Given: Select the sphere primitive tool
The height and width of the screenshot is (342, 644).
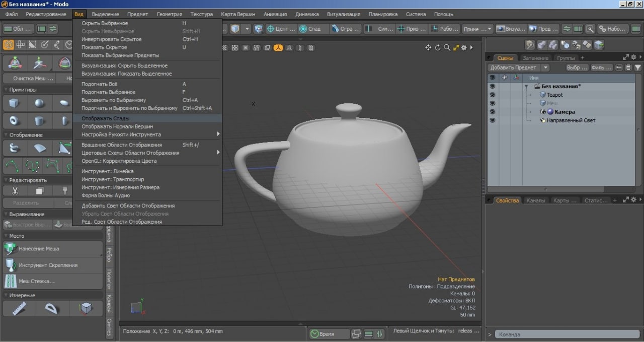Looking at the screenshot, I should (40, 104).
